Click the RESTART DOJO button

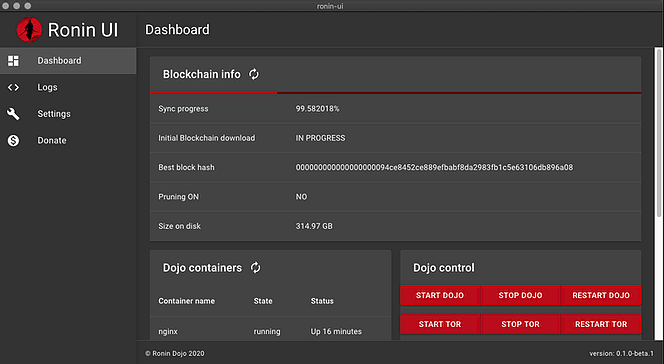point(601,295)
